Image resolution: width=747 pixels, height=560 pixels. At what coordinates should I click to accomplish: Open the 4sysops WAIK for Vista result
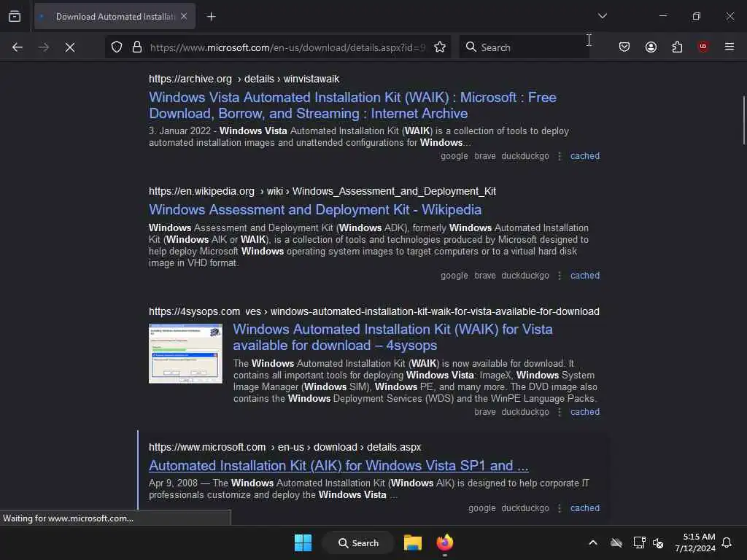tap(392, 337)
